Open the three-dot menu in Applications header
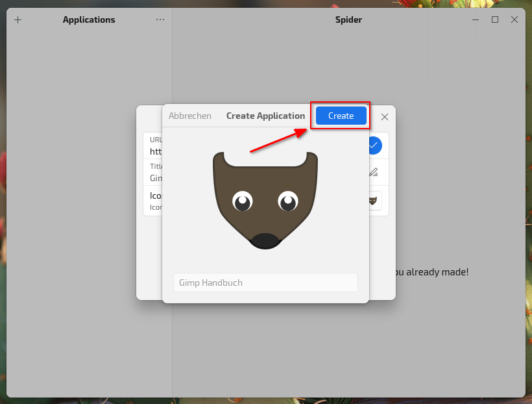 coord(160,19)
